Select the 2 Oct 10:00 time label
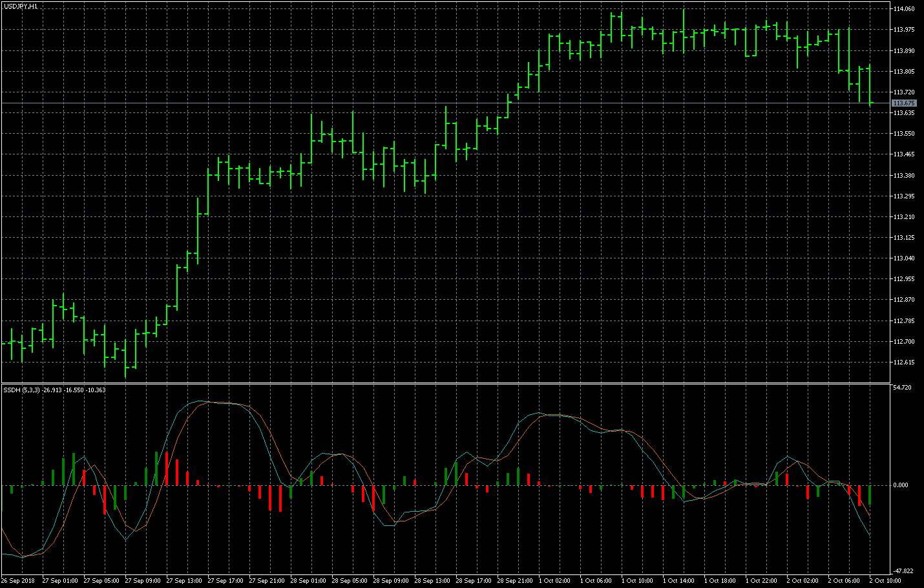 [x=885, y=580]
